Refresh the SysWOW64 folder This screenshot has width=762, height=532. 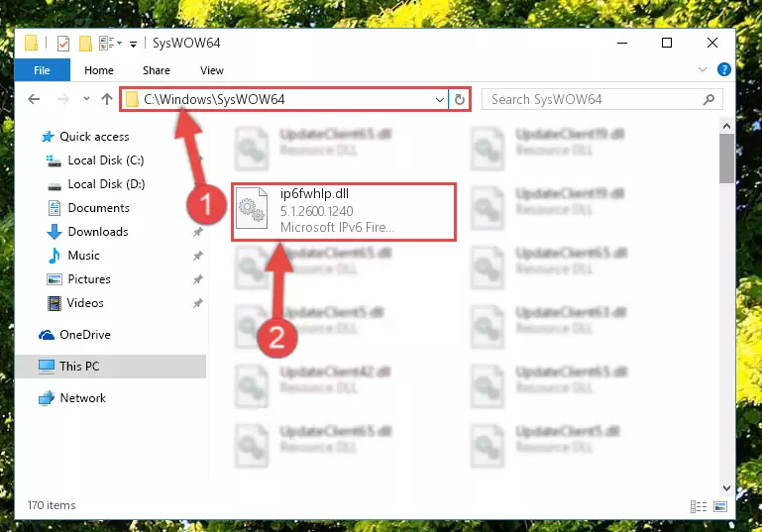pyautogui.click(x=459, y=100)
